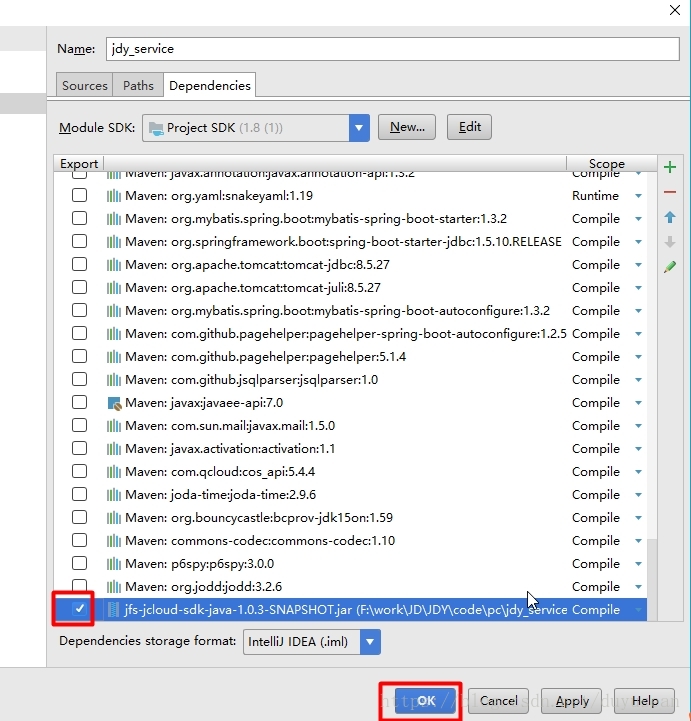Click the New... SDK button
Screen dimensions: 691x721
407,127
